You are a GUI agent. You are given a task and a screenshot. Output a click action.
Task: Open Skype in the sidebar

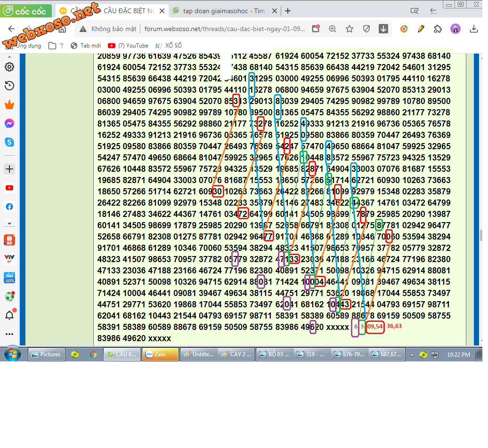click(9, 142)
